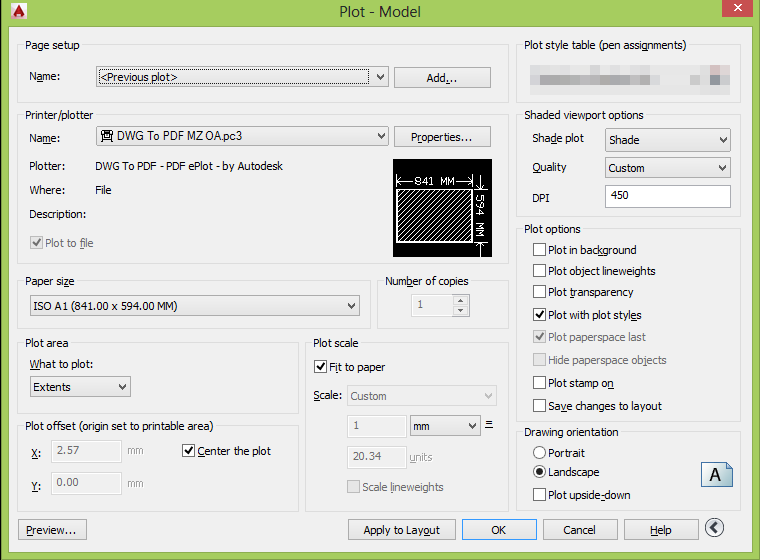Viewport: 760px width, 560px height.
Task: Click the equals icon beside mm units
Action: 489,425
